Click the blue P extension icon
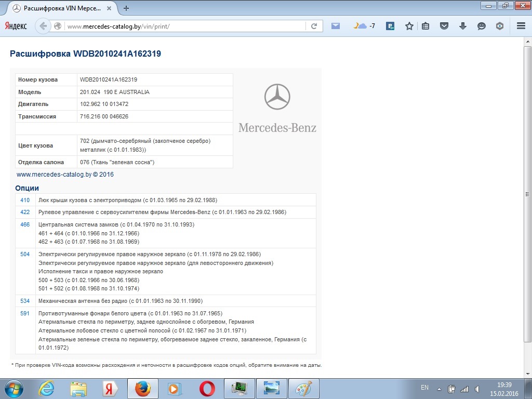Screen dimensions: 532x399 tap(390, 26)
